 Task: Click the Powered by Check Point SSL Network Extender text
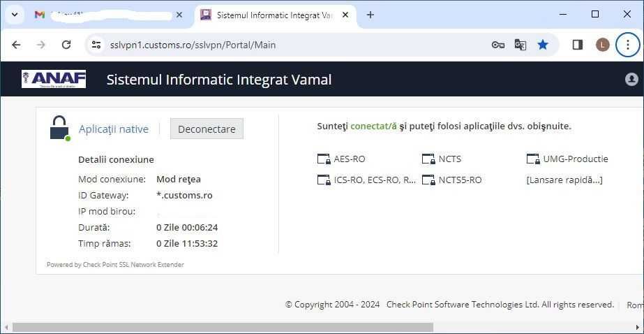pyautogui.click(x=115, y=265)
